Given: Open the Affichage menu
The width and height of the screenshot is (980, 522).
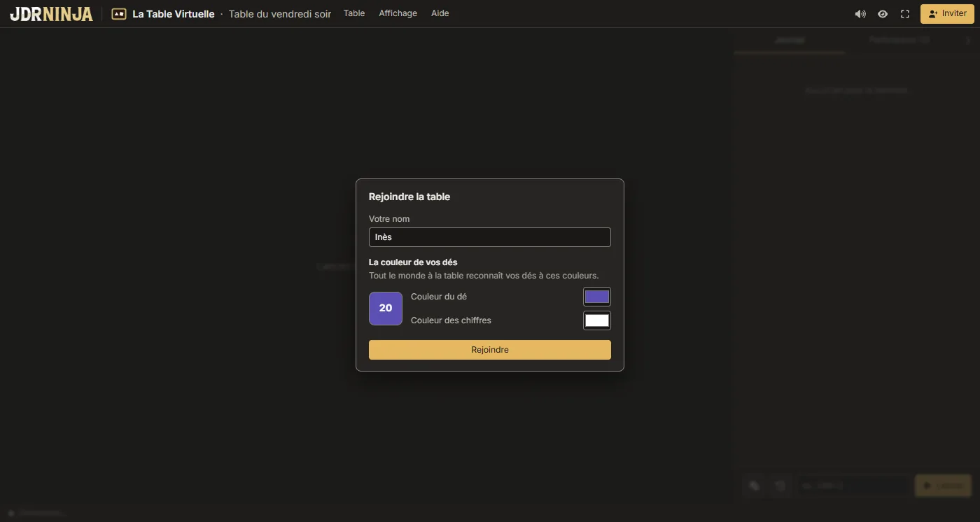Looking at the screenshot, I should pos(398,13).
